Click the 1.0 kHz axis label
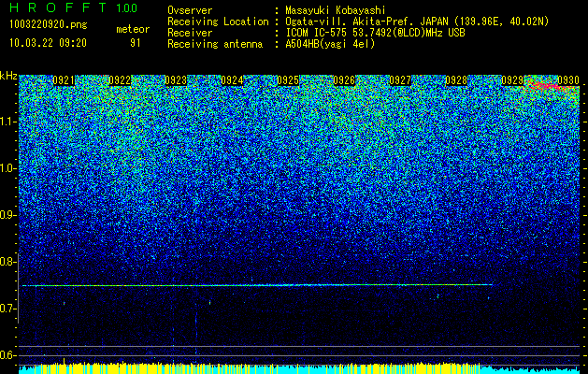The height and width of the screenshot is (374, 588). pos(8,168)
